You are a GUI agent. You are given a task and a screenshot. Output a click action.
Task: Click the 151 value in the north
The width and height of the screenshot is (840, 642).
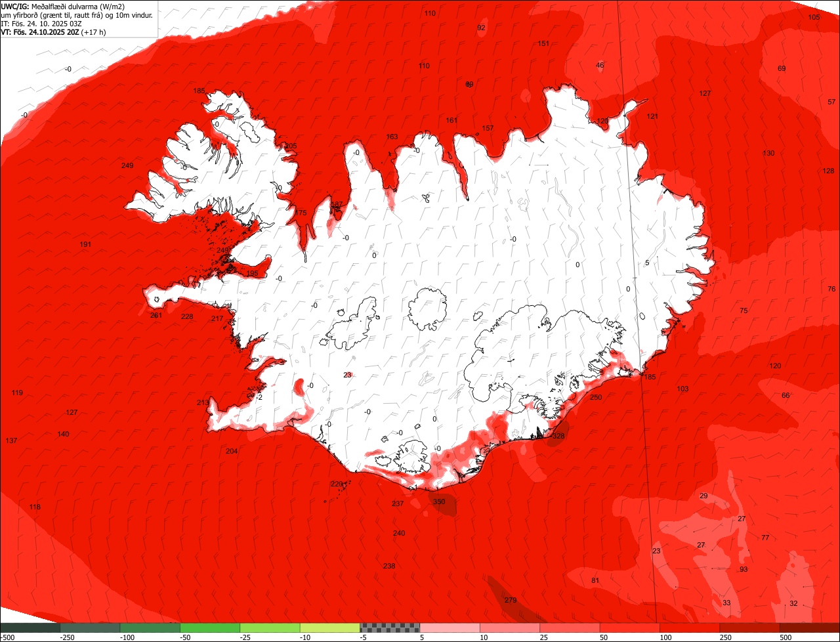tap(543, 43)
